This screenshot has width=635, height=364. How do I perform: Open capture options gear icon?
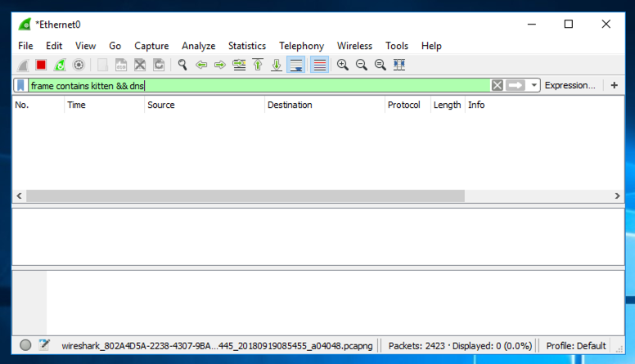79,65
